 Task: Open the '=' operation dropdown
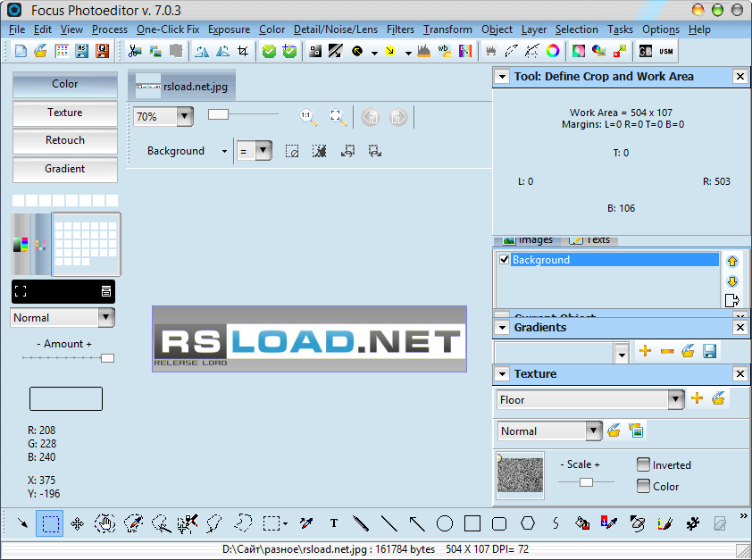pos(263,151)
